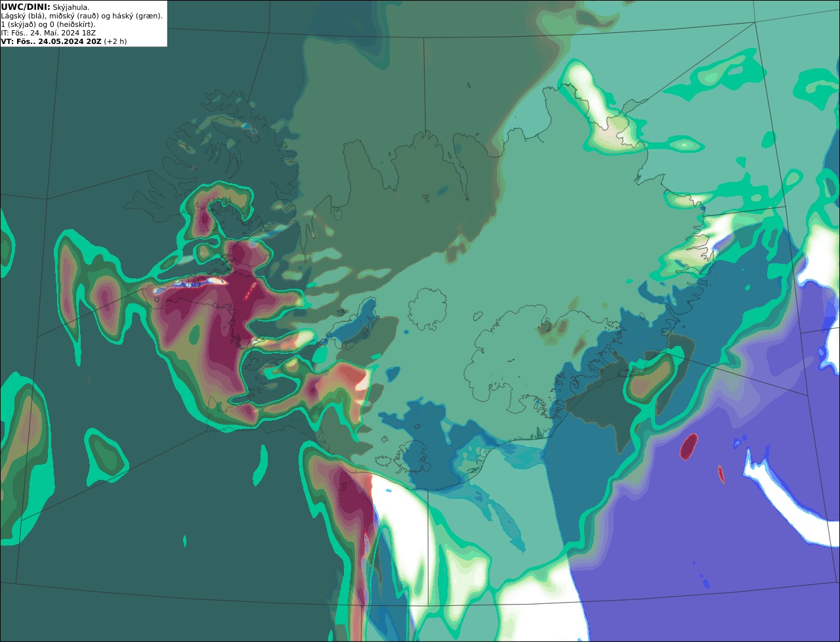Select the 'Skýjahula.' label
Screen dimensions: 840x642
point(71,7)
